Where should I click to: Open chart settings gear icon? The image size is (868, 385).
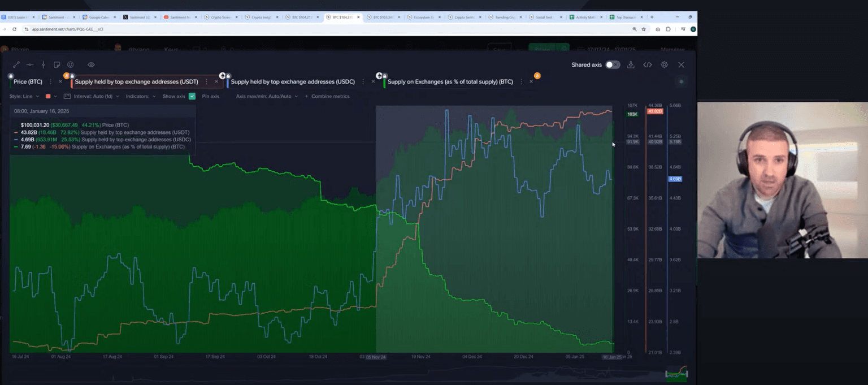665,65
